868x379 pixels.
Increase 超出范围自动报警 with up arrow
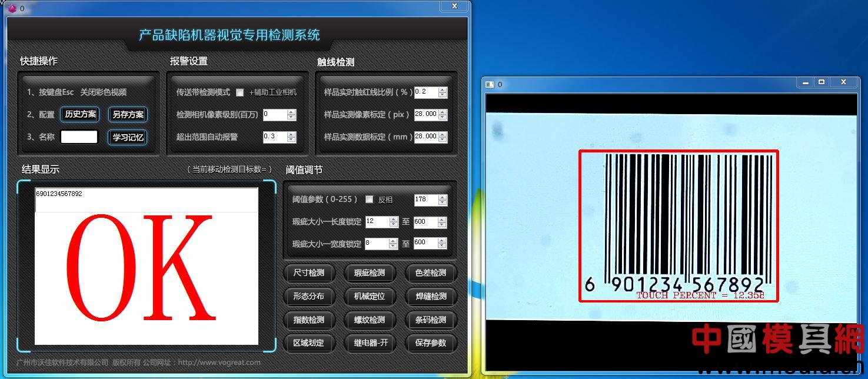pos(291,134)
